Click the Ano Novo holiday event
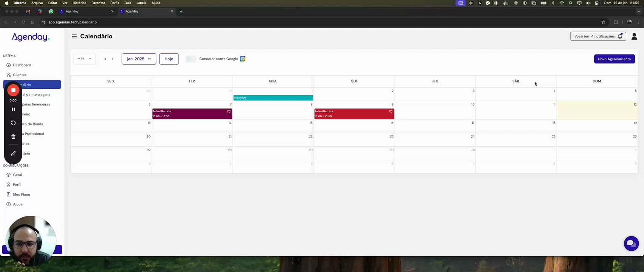This screenshot has width=644, height=272. coord(273,98)
